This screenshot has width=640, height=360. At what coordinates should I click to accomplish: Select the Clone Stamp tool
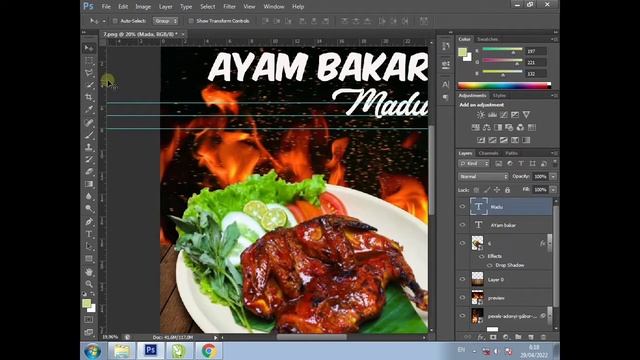pos(89,147)
